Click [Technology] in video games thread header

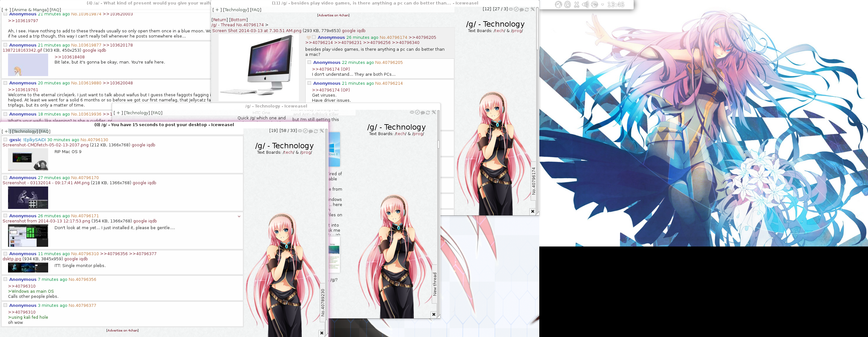236,10
